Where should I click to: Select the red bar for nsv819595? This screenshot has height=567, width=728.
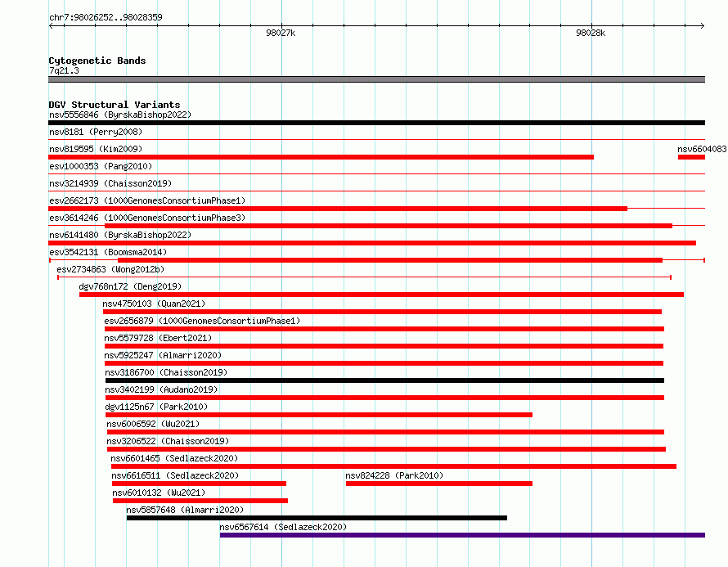pyautogui.click(x=321, y=157)
